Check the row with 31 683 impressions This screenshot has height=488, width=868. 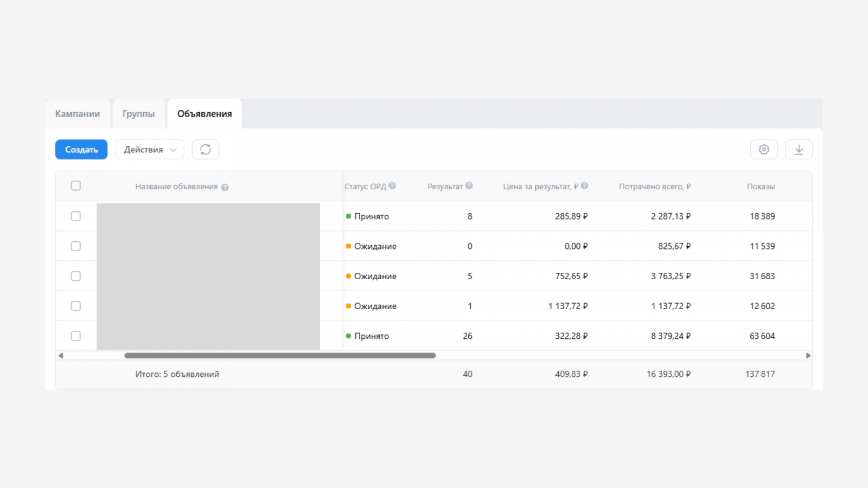(x=76, y=276)
